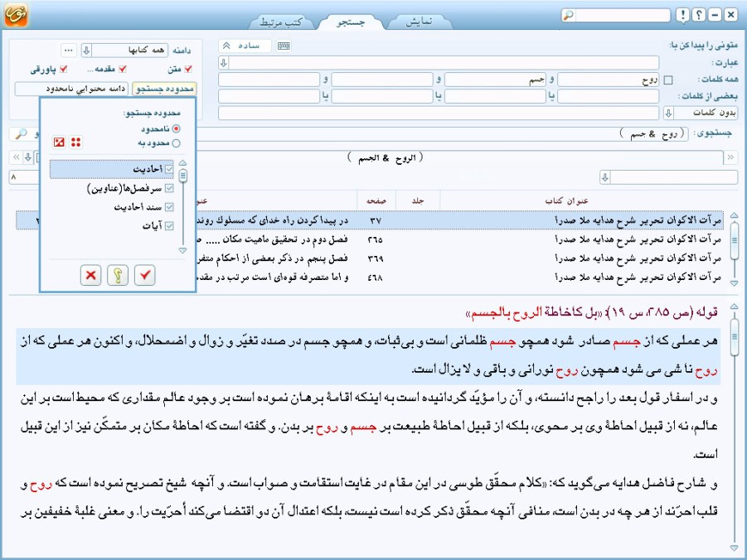747x560 pixels.
Task: Open the همه کتابها scope dropdown arrow
Action: [x=86, y=50]
